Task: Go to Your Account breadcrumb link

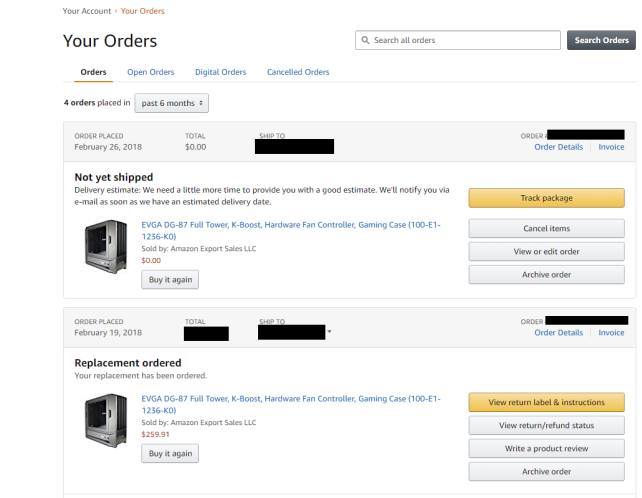Action: (x=87, y=11)
